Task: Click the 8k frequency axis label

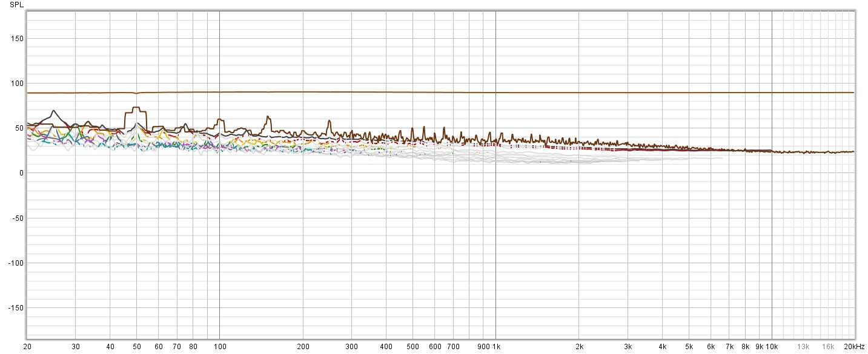Action: [x=746, y=347]
